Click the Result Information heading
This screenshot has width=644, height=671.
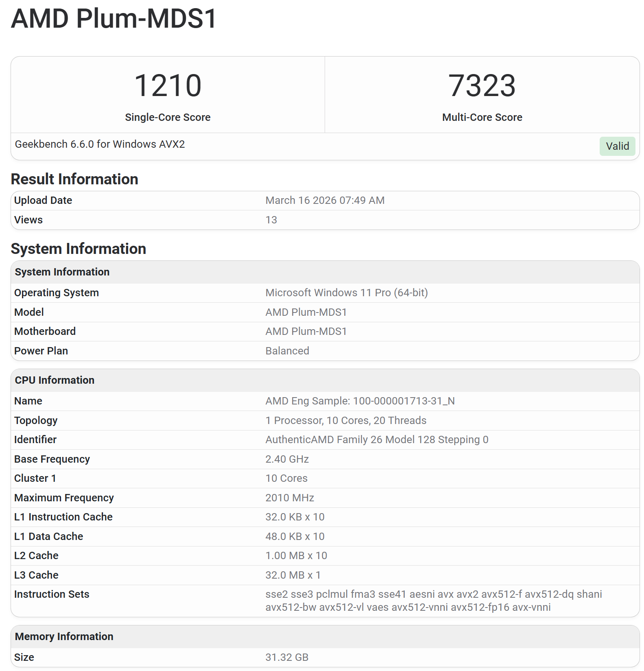coord(74,179)
